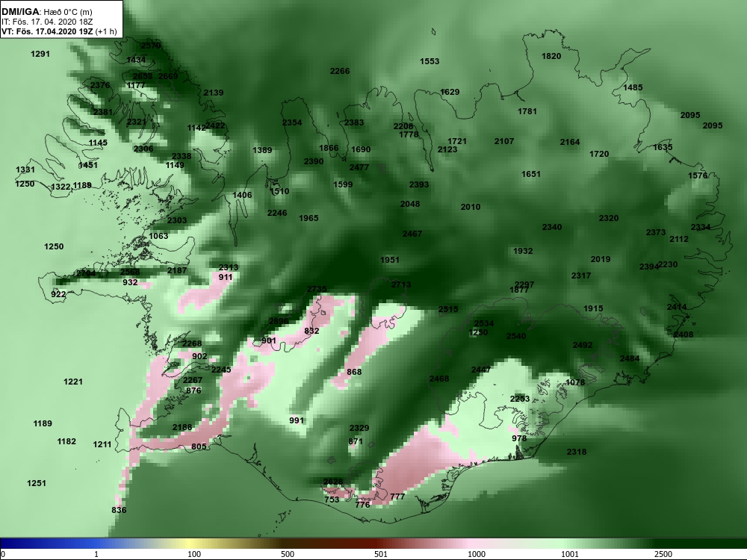Click the 2373 map value
Screen dimensions: 747x560
(x=656, y=232)
